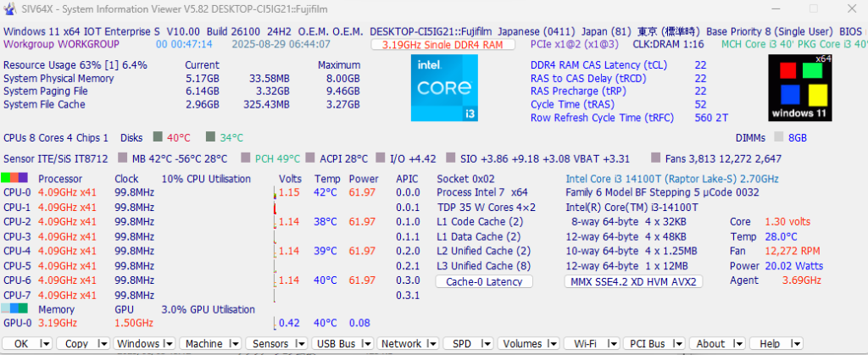
Task: Click the Agent 3.69GHz value
Action: click(x=801, y=280)
